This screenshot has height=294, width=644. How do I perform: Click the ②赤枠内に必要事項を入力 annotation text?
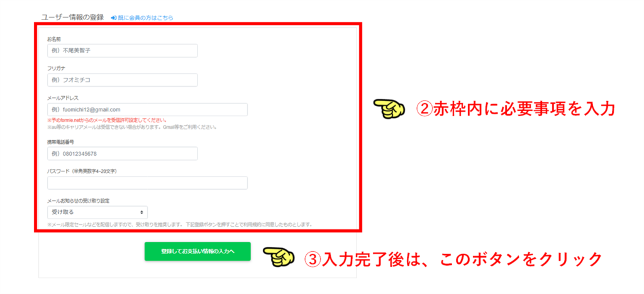[x=516, y=110]
